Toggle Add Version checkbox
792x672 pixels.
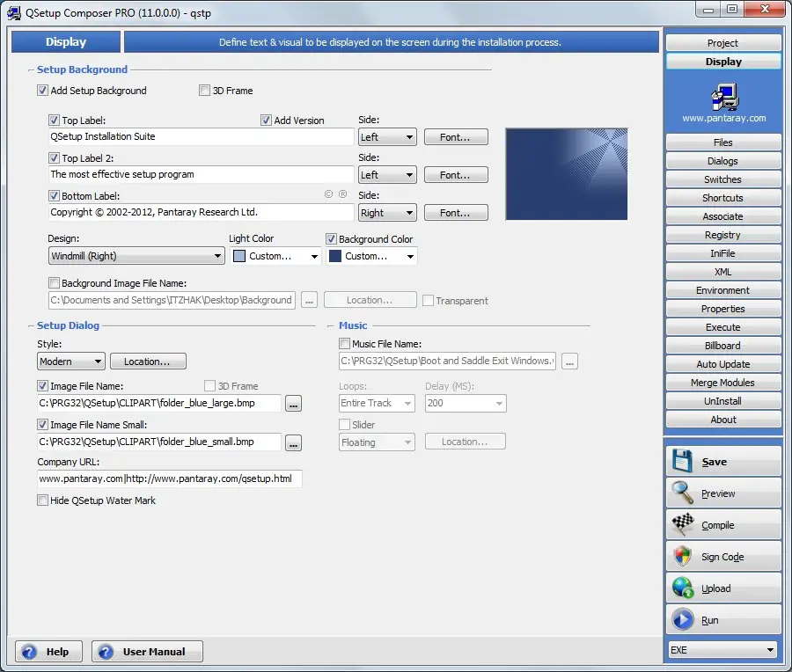pyautogui.click(x=266, y=121)
